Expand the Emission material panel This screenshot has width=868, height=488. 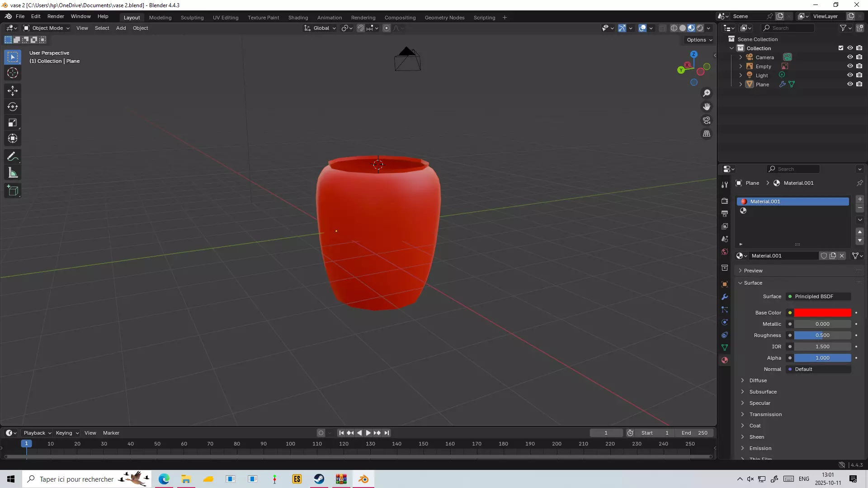point(760,448)
